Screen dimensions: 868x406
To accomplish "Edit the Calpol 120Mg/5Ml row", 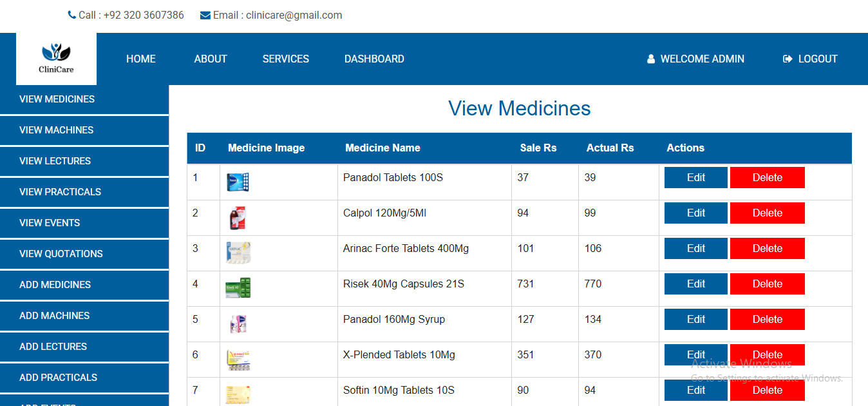I will 696,213.
